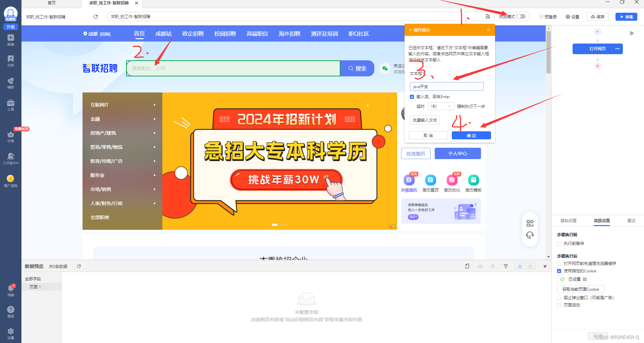Refresh the 数据预览 data preview
Viewport: 644px width, 343px height.
(79, 266)
